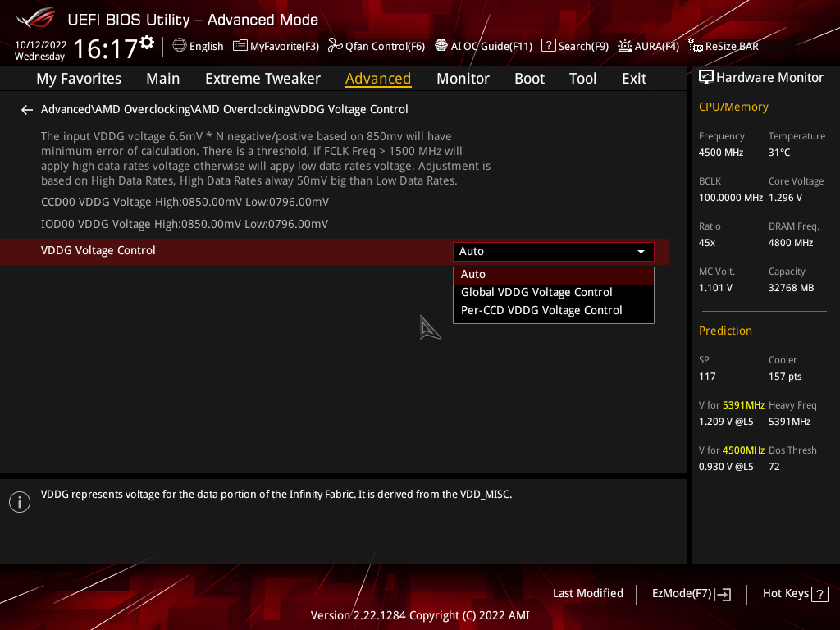Click the MyFavorite list icon
Viewport: 840px width, 630px height.
[x=240, y=46]
